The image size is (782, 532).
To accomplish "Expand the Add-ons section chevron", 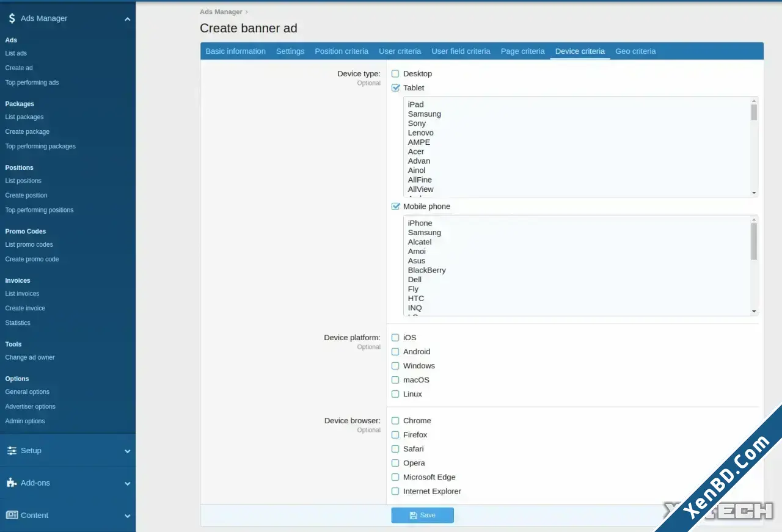I will [x=127, y=484].
